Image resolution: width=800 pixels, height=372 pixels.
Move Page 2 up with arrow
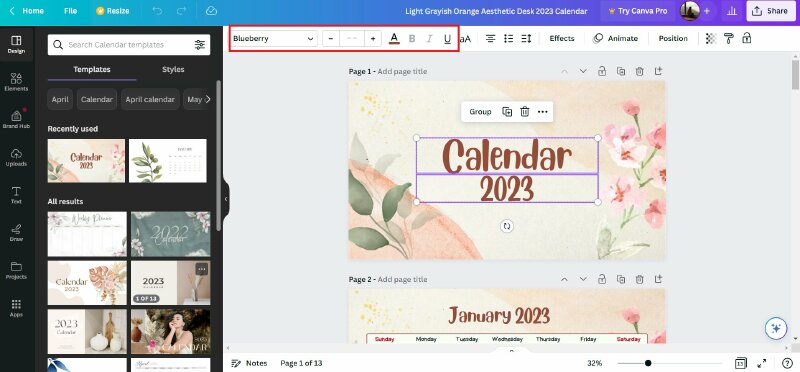(x=564, y=279)
